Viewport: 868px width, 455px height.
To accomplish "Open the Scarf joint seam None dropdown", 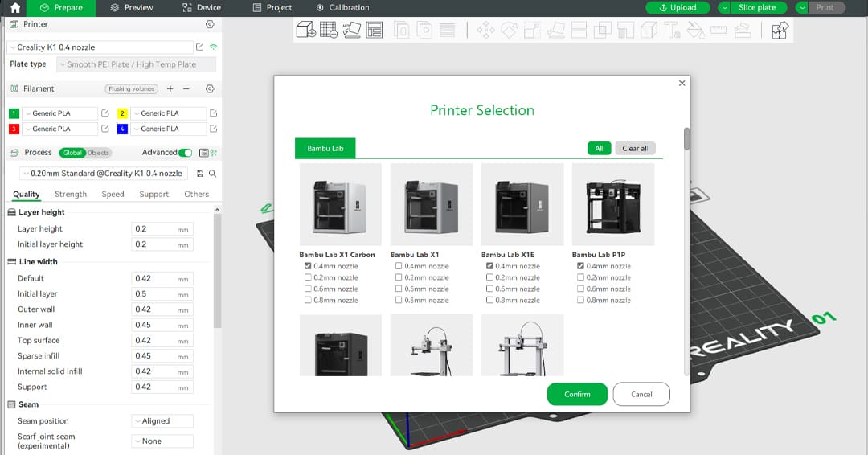I will pos(162,441).
